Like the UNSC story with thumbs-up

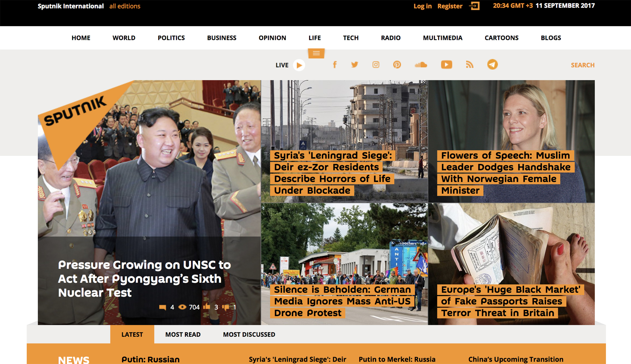point(207,306)
